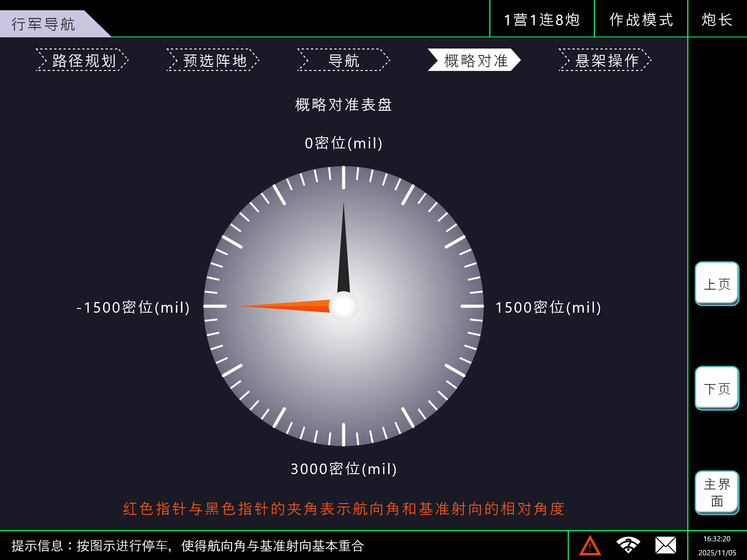Click the white center hub of the dial
The height and width of the screenshot is (560, 747).
tap(343, 306)
